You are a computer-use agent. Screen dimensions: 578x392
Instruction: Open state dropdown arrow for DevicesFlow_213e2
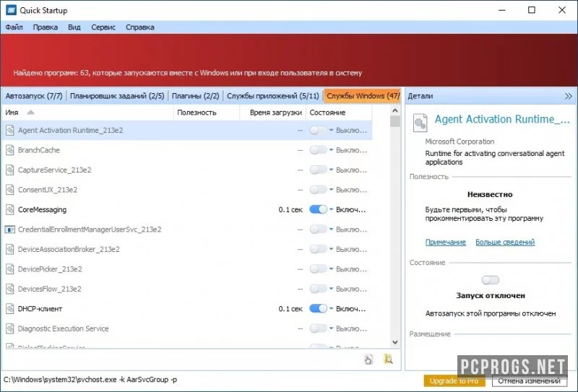(x=331, y=289)
